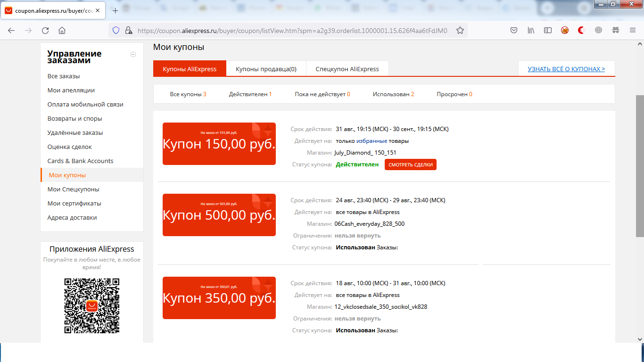Image resolution: width=644 pixels, height=362 pixels.
Task: Go to Адреса доставки
Action: 72,218
